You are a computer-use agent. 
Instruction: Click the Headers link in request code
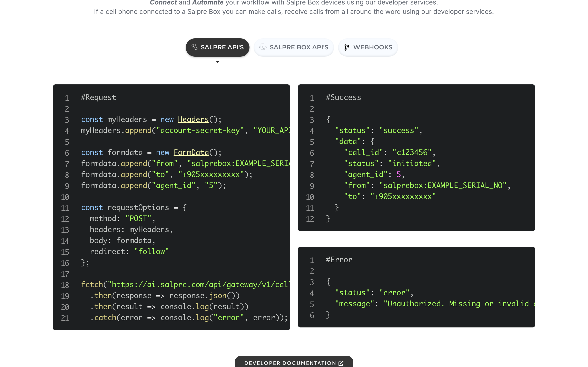[x=193, y=119]
